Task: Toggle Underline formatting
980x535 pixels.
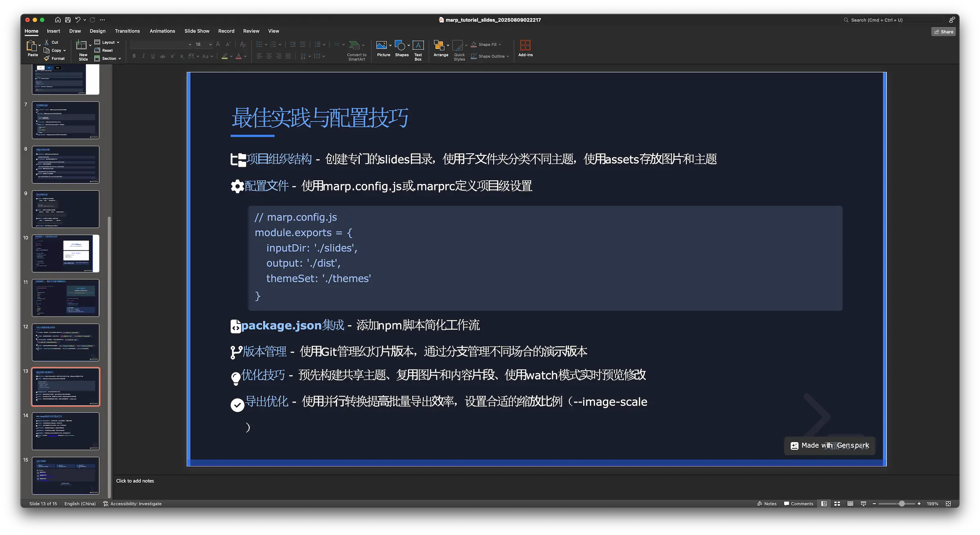Action: tap(153, 56)
